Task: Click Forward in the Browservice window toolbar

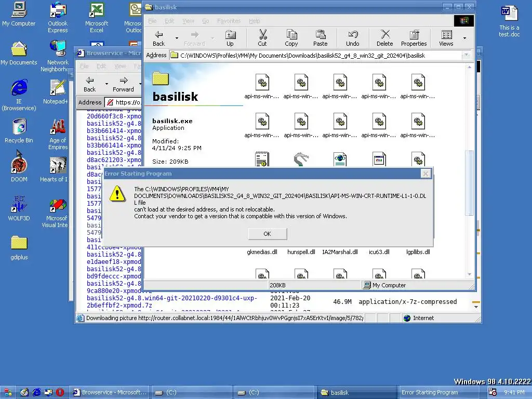Action: click(123, 84)
